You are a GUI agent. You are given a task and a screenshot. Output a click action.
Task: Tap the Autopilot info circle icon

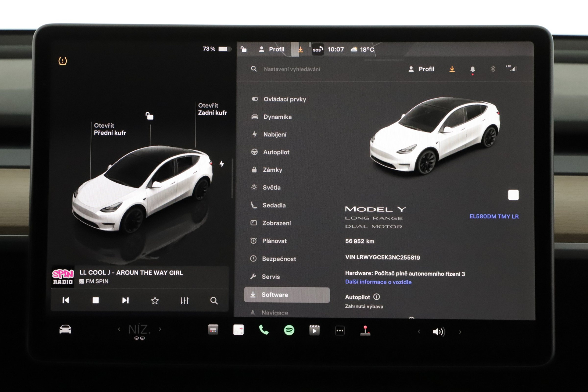377,297
